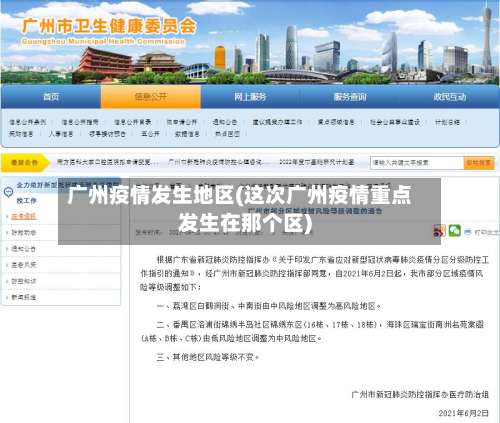Focus the keyword search input field

[x=417, y=163]
